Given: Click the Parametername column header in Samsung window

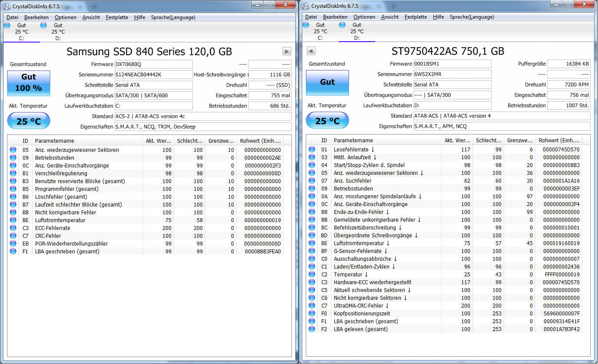Looking at the screenshot, I should click(88, 141).
